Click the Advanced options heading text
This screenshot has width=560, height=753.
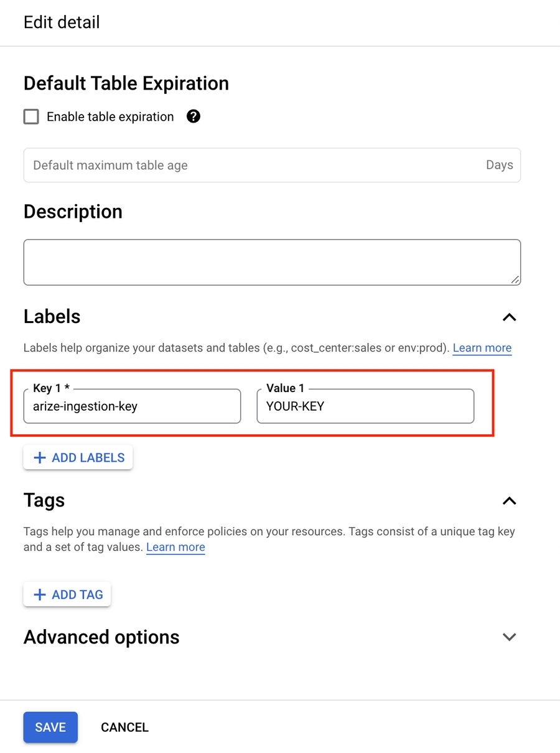[101, 637]
